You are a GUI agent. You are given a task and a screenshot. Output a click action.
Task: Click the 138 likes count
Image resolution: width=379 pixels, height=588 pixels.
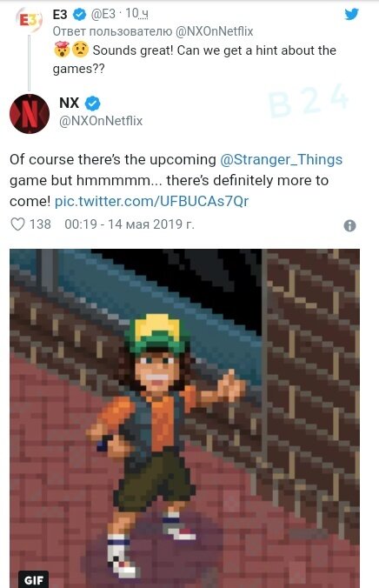(x=40, y=224)
